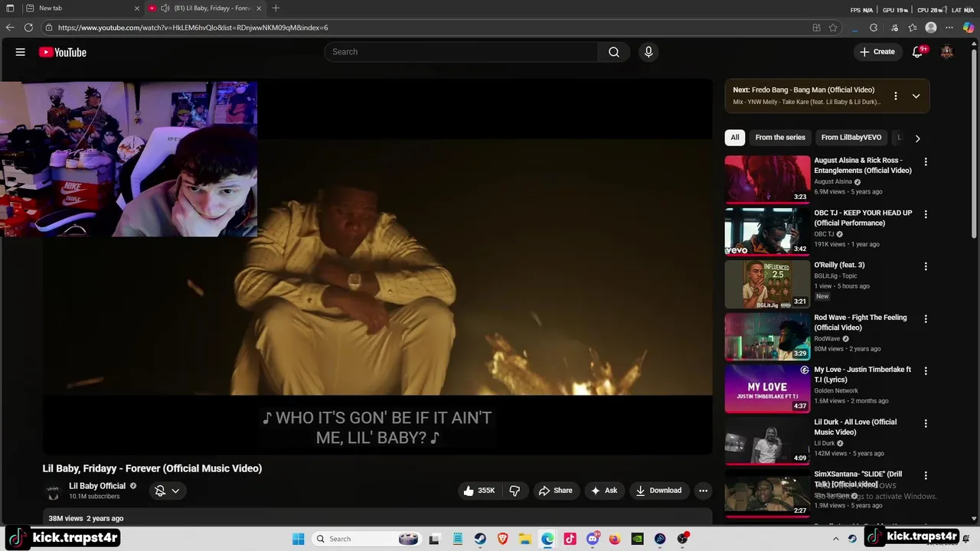Screen dimensions: 980x551
Task: Open the Lil Baby Official channel avatar
Action: click(x=53, y=491)
